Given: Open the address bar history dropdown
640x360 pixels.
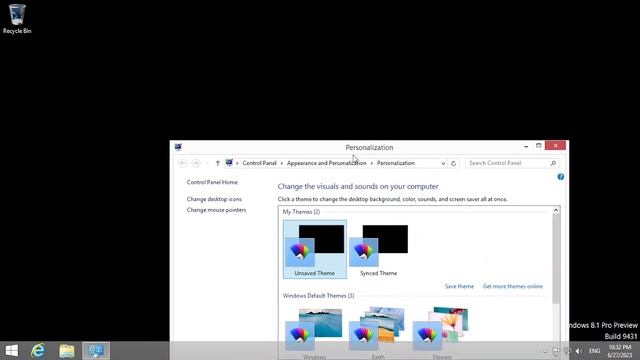Looking at the screenshot, I should pyautogui.click(x=443, y=163).
